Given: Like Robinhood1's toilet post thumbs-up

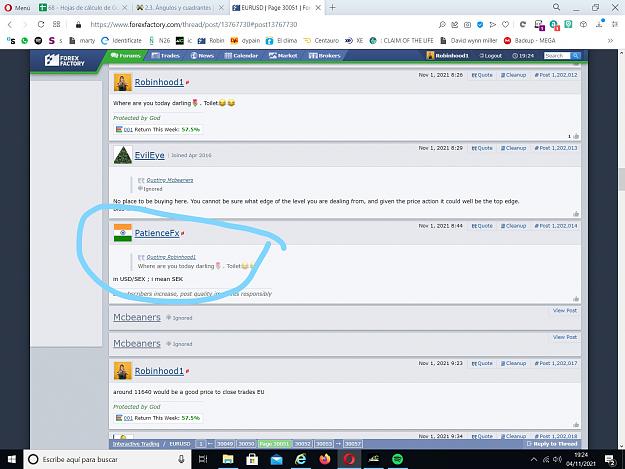Looking at the screenshot, I should pos(576,136).
